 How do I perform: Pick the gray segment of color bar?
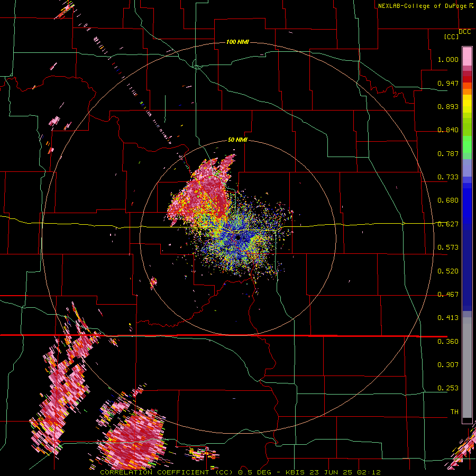click(467, 368)
